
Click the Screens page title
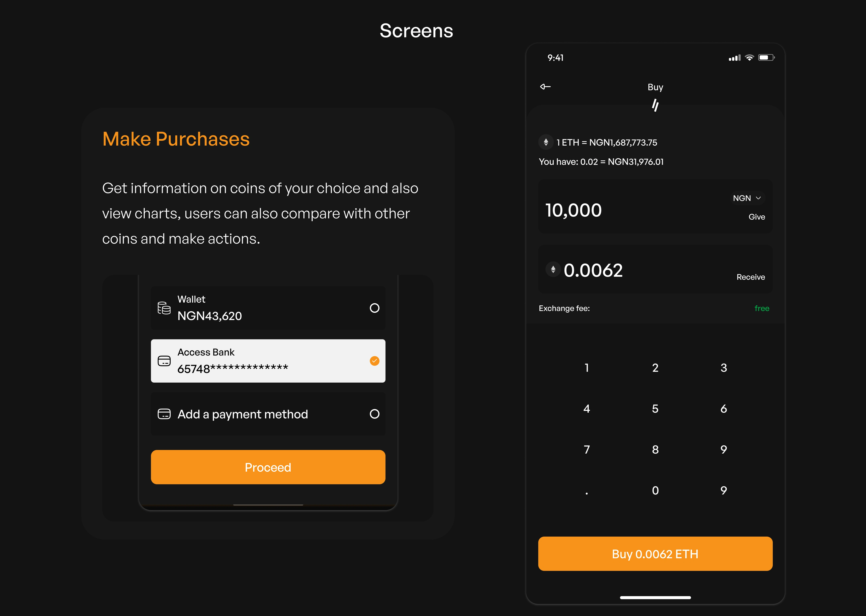pyautogui.click(x=416, y=31)
